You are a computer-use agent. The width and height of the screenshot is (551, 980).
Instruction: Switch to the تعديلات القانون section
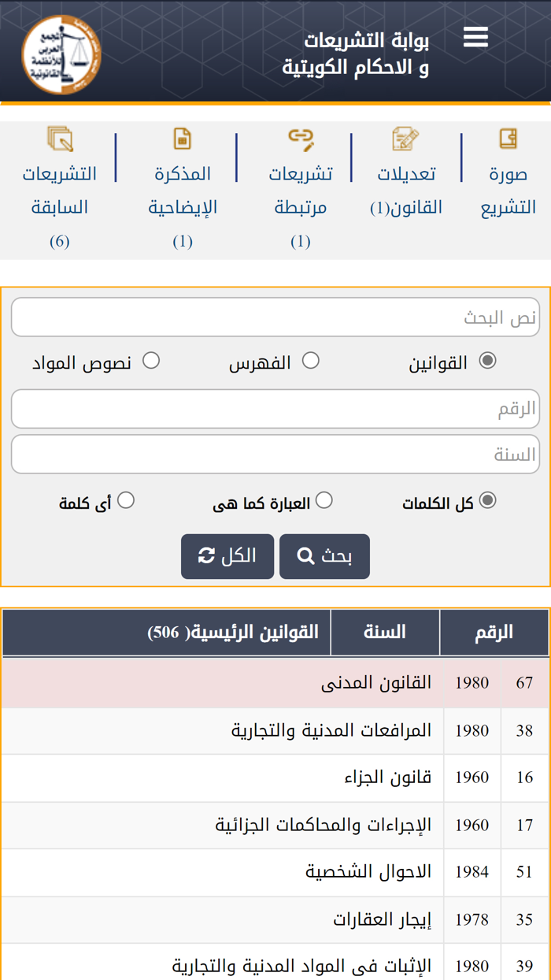[406, 189]
